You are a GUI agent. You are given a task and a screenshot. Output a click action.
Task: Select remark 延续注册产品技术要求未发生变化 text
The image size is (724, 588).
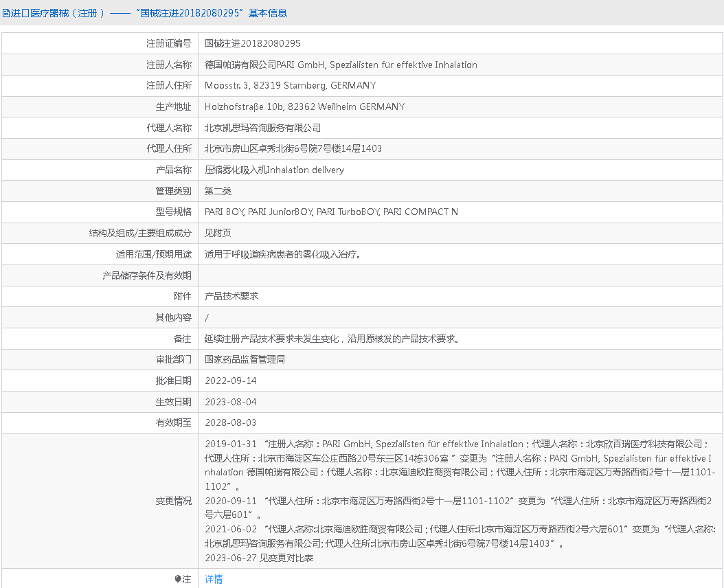(x=332, y=339)
